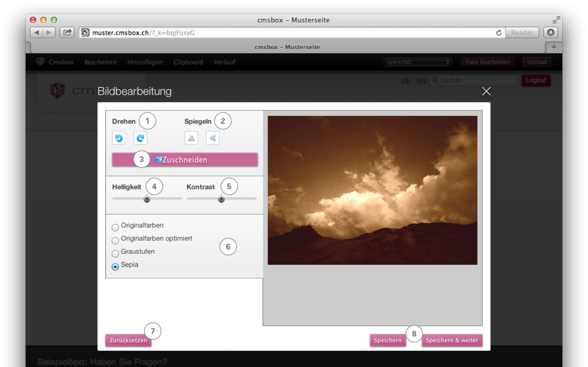588x367 pixels.
Task: Open Safari downloads icon
Action: (x=550, y=33)
